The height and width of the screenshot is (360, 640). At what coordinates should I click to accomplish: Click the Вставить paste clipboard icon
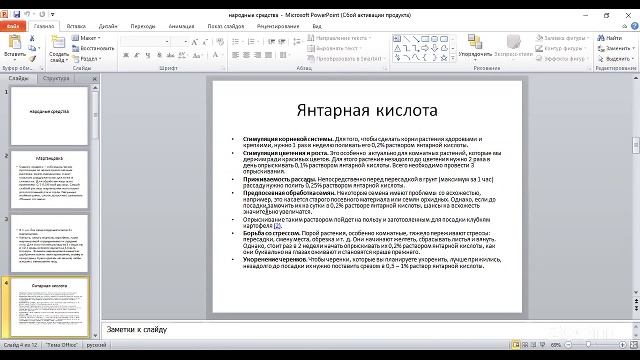click(15, 42)
